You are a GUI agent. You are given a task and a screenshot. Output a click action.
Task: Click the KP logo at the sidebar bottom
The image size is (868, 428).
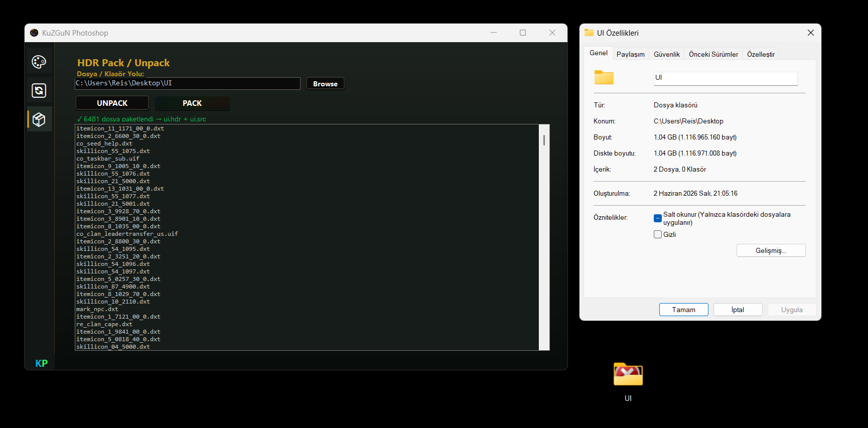pos(41,363)
